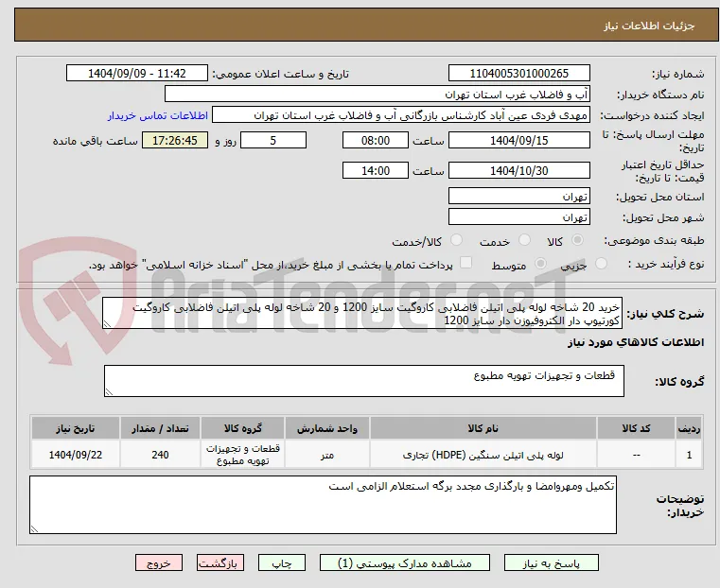Viewport: 720px width, 588px height.
Task: Click the نام دستگاه خریدار field
Action: pos(378,95)
